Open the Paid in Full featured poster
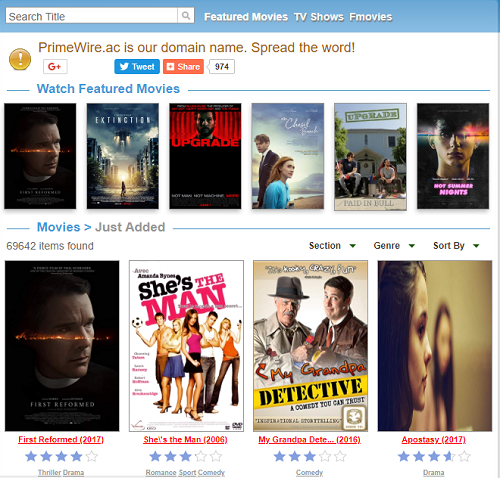The width and height of the screenshot is (500, 478). (x=370, y=157)
